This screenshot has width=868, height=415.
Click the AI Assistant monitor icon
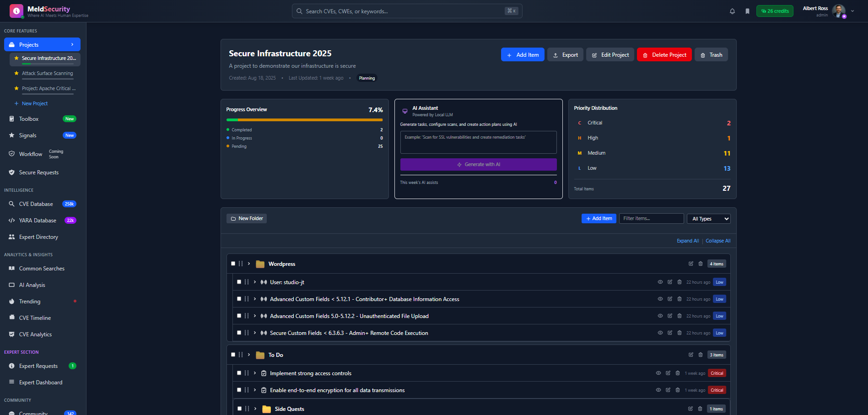tap(405, 111)
